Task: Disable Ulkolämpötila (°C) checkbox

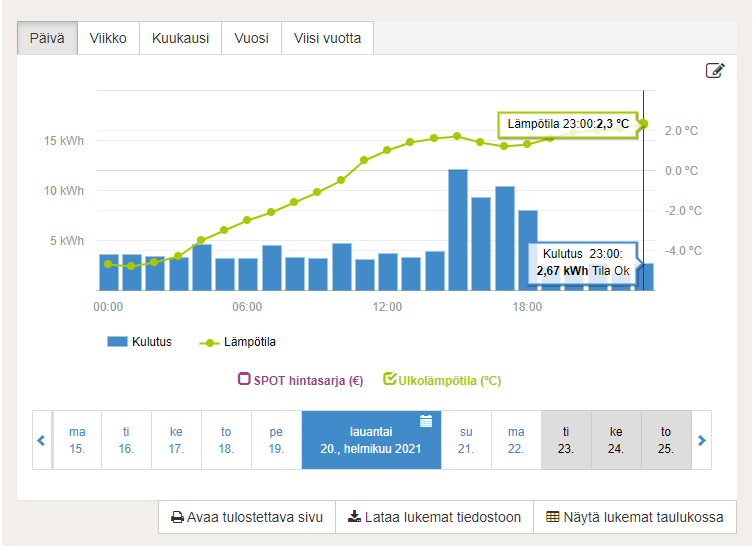Action: click(x=390, y=380)
